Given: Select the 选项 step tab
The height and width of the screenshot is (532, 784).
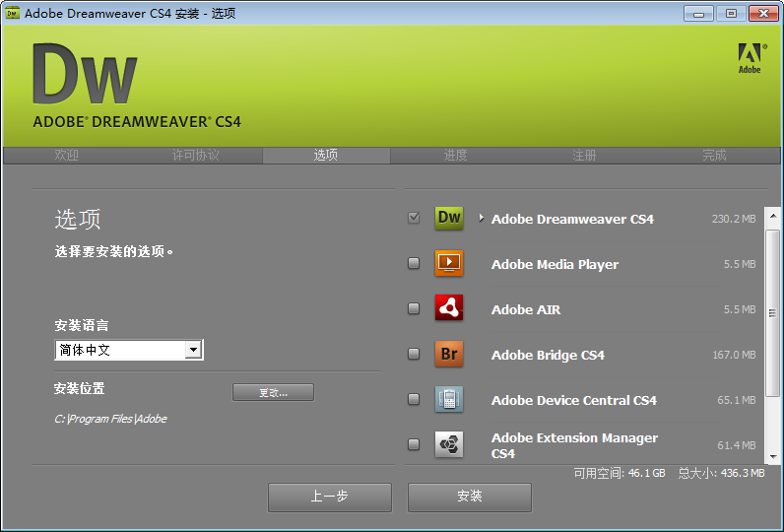Looking at the screenshot, I should tap(326, 155).
